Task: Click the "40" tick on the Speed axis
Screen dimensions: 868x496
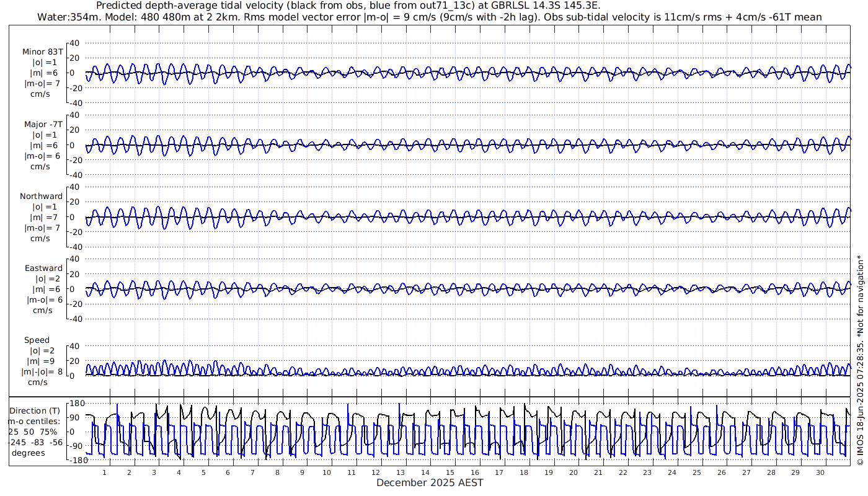Action: (x=75, y=346)
